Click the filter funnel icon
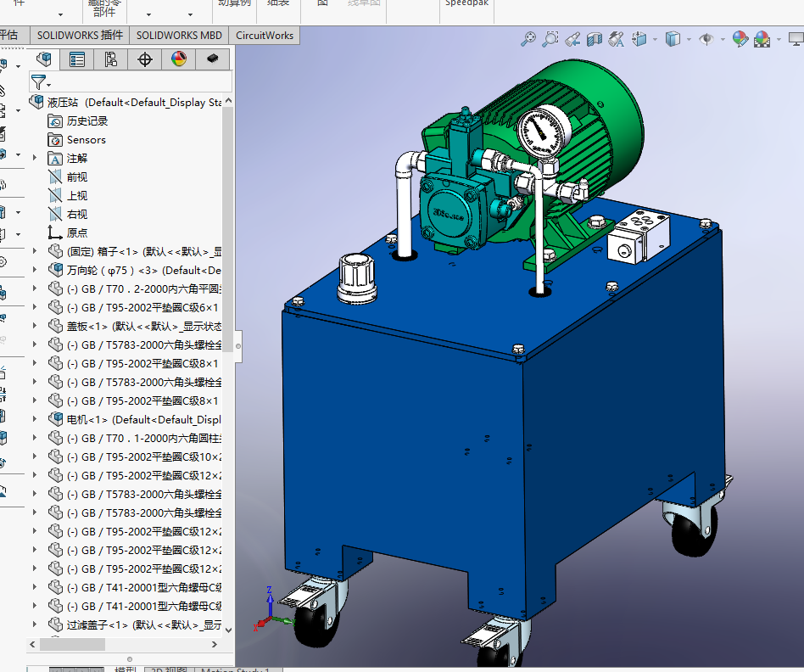This screenshot has width=804, height=672. [38, 82]
